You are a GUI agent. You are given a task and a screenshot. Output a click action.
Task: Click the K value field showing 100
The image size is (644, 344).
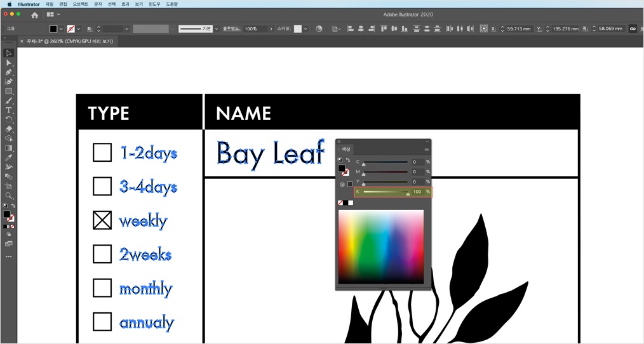tap(417, 192)
